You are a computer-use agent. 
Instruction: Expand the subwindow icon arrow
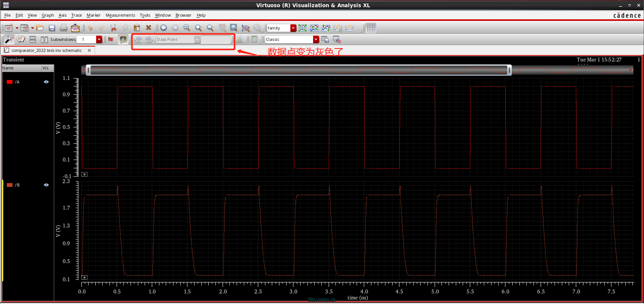point(32,28)
